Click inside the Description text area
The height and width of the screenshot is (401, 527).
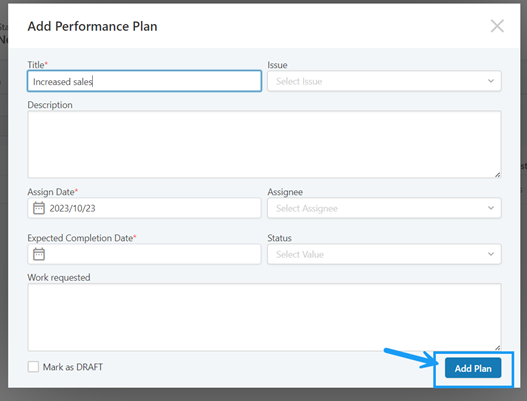click(264, 145)
